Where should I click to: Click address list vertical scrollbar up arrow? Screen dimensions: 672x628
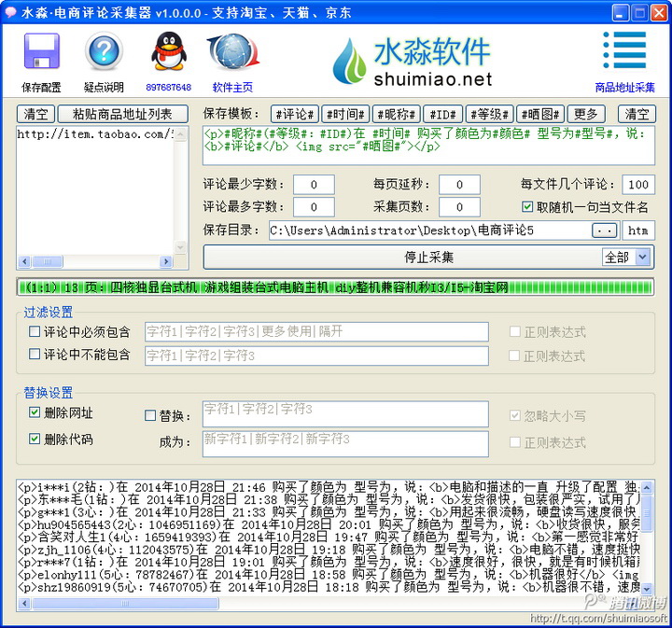point(180,134)
